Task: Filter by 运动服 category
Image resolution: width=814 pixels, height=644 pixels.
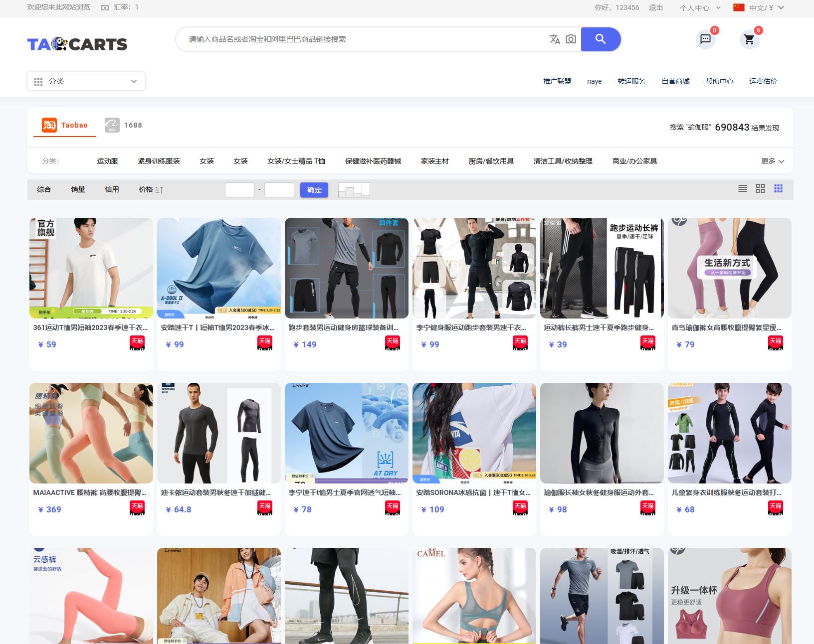Action: pyautogui.click(x=107, y=161)
